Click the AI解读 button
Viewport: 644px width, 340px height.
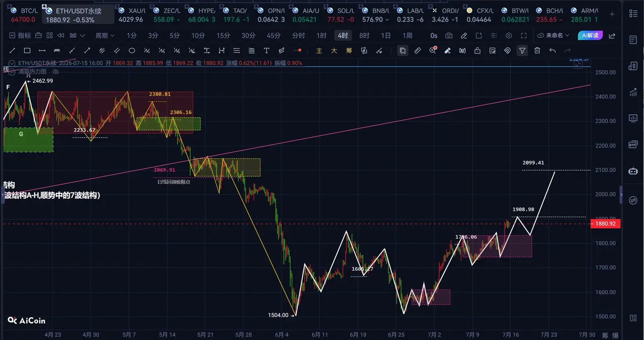(x=590, y=35)
